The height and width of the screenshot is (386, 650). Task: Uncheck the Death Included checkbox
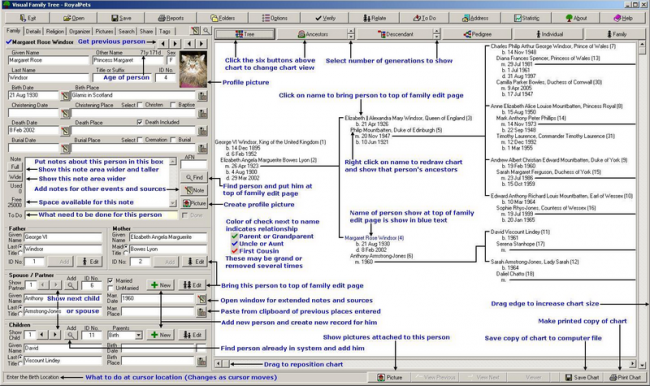click(x=140, y=122)
